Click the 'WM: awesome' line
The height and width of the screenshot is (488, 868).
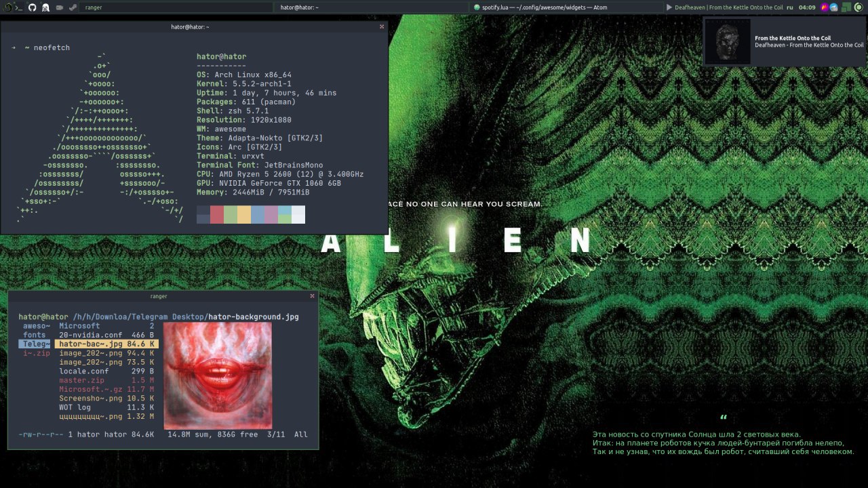point(222,129)
